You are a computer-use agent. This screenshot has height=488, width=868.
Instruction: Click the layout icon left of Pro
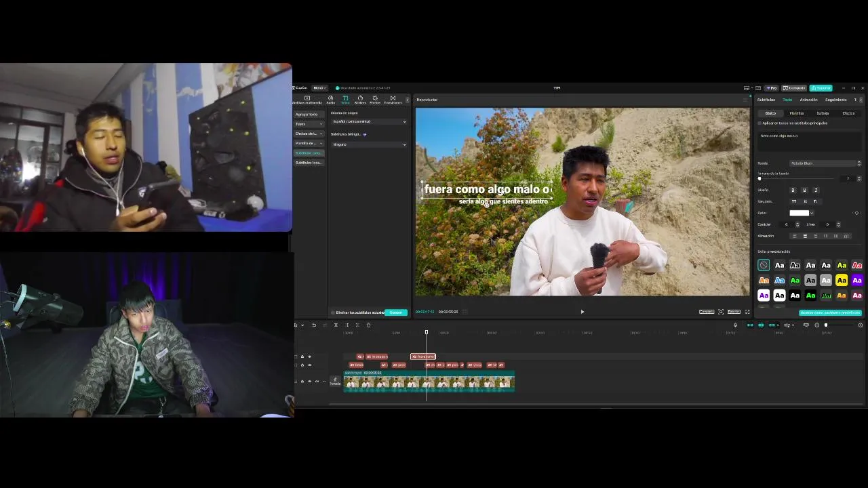747,88
